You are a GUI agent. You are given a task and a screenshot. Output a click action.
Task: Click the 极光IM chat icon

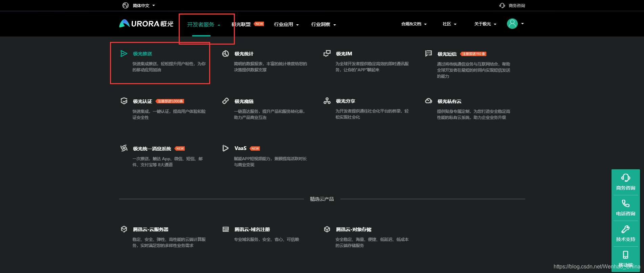click(327, 53)
